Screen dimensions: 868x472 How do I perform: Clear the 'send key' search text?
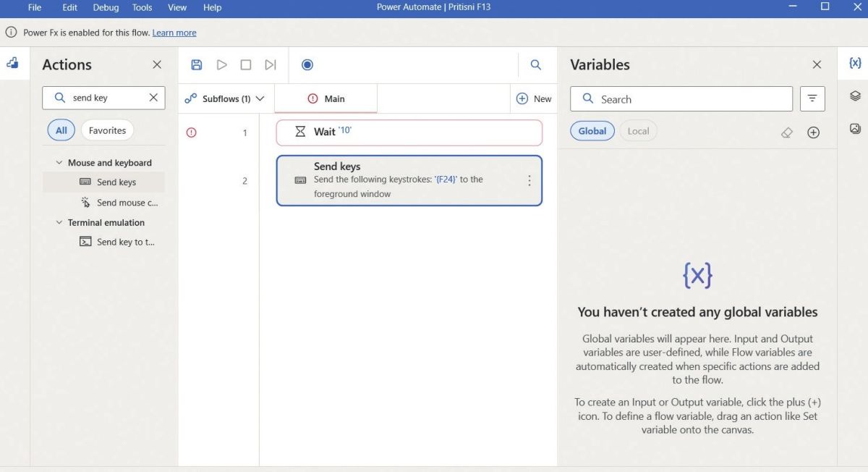click(x=153, y=98)
